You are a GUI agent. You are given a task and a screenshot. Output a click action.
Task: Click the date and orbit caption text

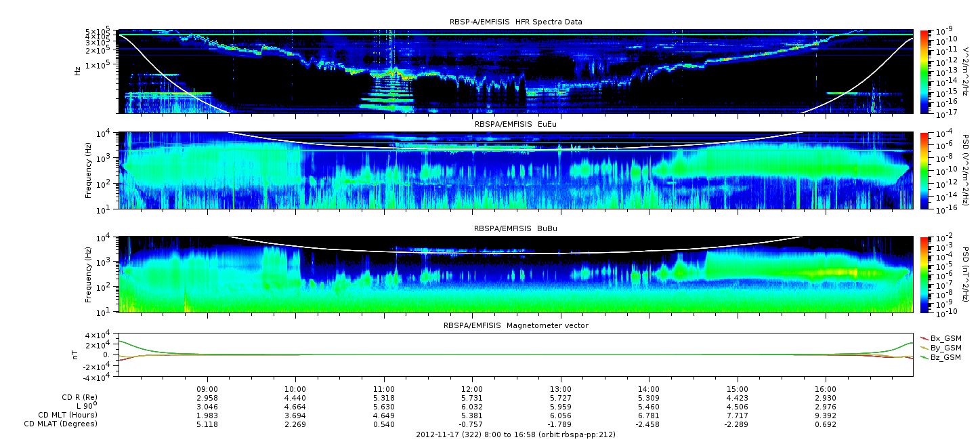click(x=515, y=434)
